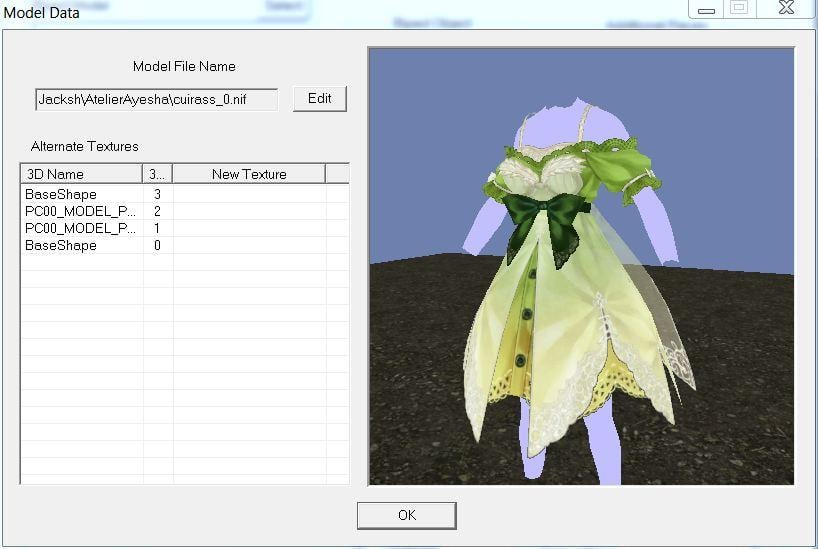Click the New Texture cell of BaseShape row 3
The image size is (818, 549).
249,194
